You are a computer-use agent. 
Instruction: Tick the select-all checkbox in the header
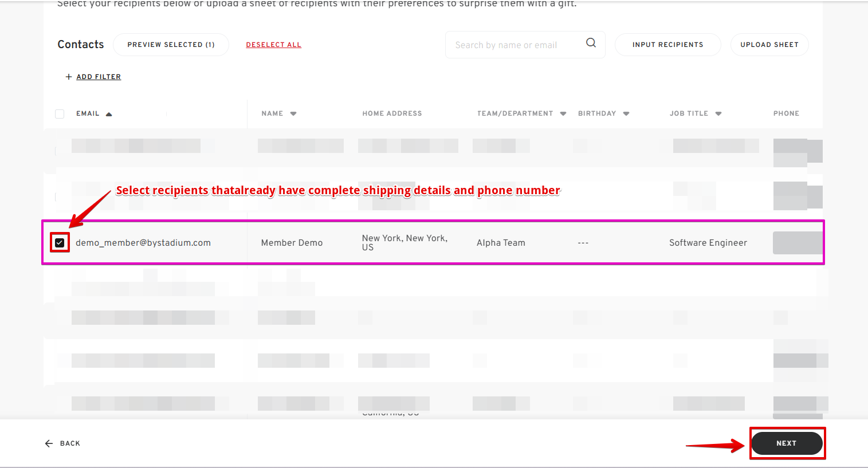60,114
